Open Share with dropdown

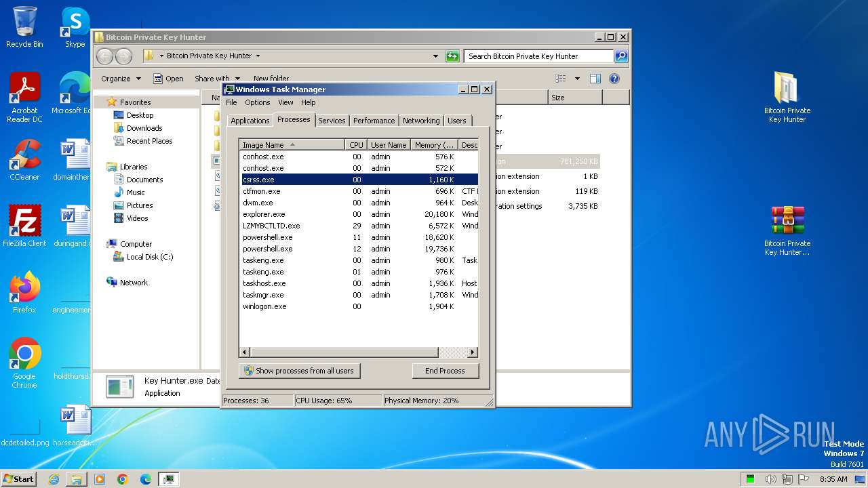(218, 79)
